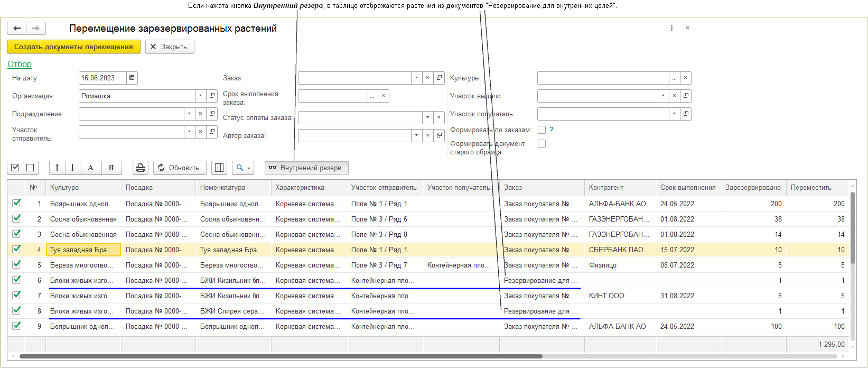Click the forward navigation arrow
Viewport: 868px width, 368px height.
pos(36,28)
